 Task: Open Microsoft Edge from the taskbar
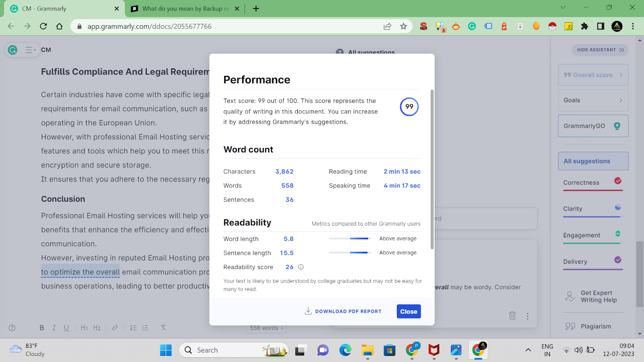coord(345,350)
